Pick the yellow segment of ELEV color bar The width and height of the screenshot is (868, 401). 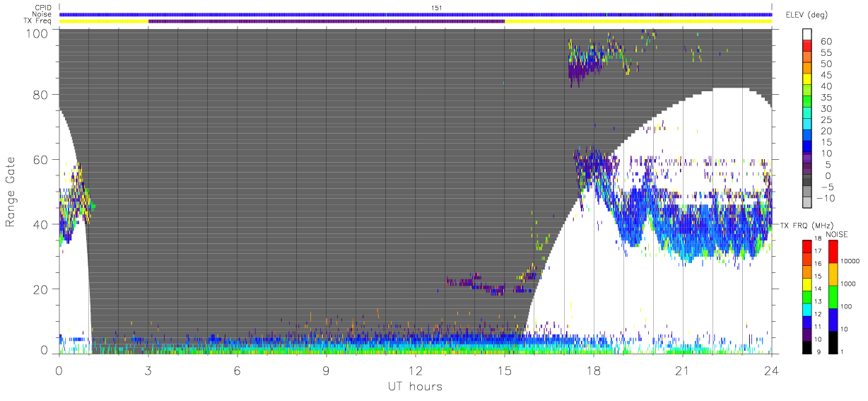tap(807, 79)
